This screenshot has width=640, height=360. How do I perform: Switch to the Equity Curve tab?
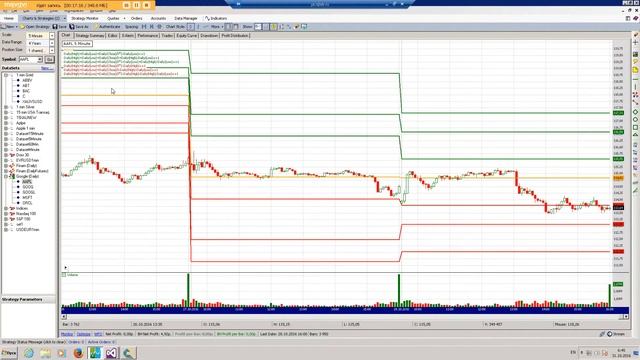point(187,36)
